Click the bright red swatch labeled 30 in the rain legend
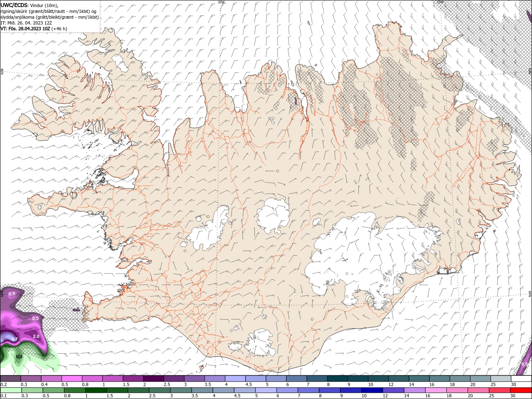The image size is (532, 399). point(522,390)
